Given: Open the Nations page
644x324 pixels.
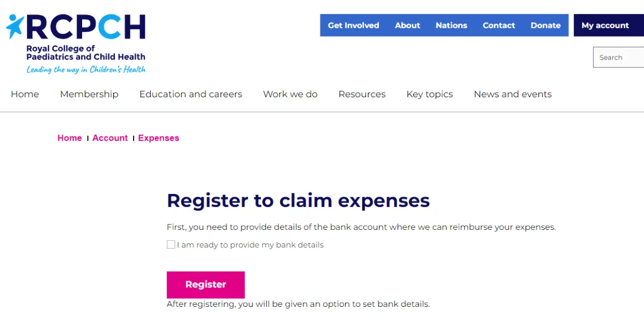Looking at the screenshot, I should (x=451, y=25).
